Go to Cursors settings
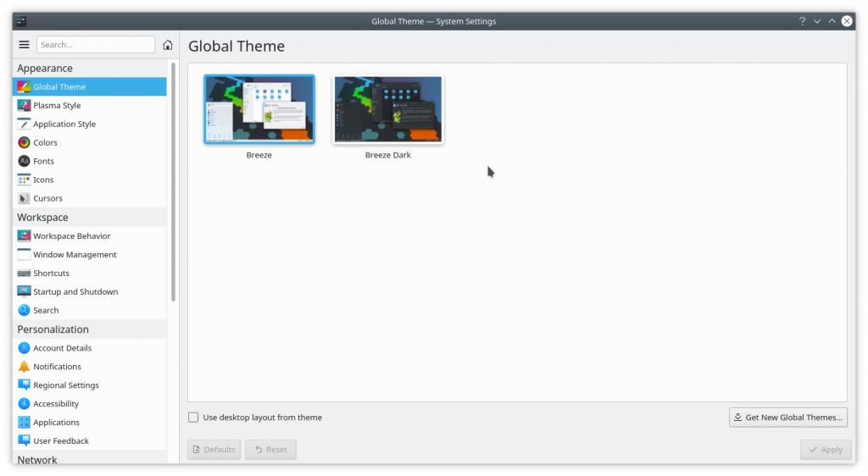The width and height of the screenshot is (868, 476). pos(47,199)
